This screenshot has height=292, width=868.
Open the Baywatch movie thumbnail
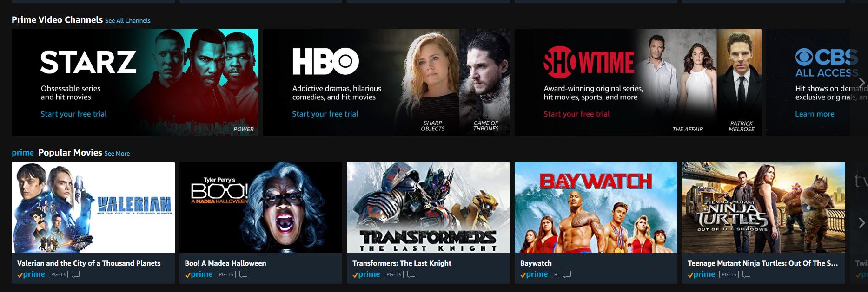tap(596, 208)
